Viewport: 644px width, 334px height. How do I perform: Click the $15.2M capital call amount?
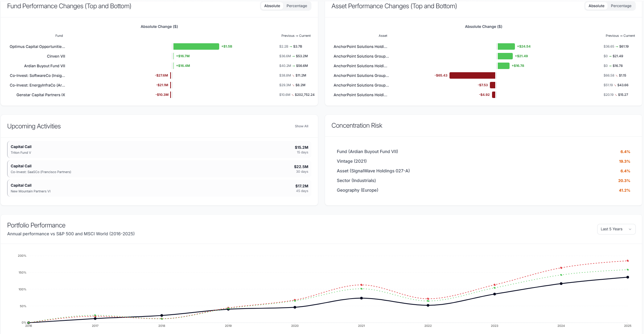[x=301, y=147]
